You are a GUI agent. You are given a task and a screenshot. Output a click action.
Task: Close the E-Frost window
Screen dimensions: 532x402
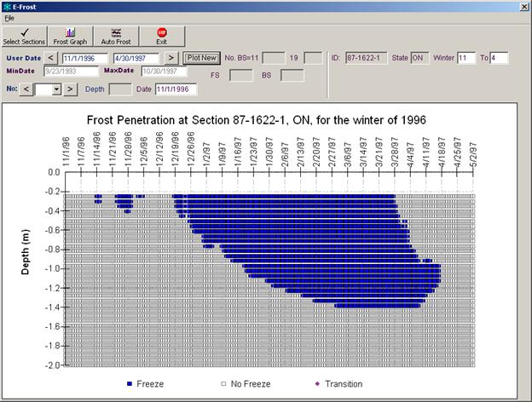coord(524,7)
